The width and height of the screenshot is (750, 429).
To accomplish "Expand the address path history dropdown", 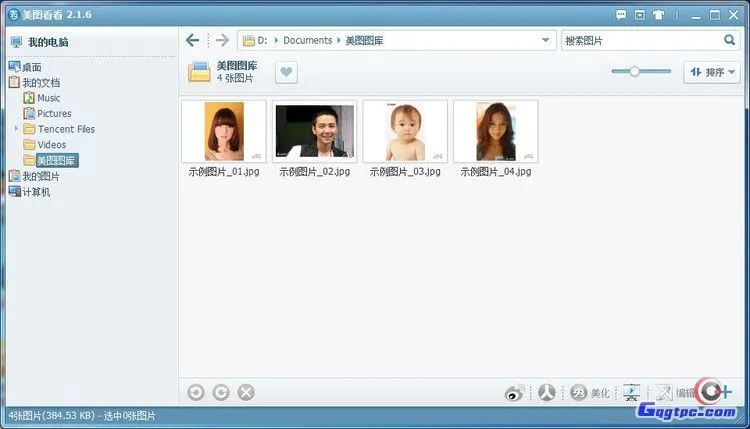I will pyautogui.click(x=545, y=41).
